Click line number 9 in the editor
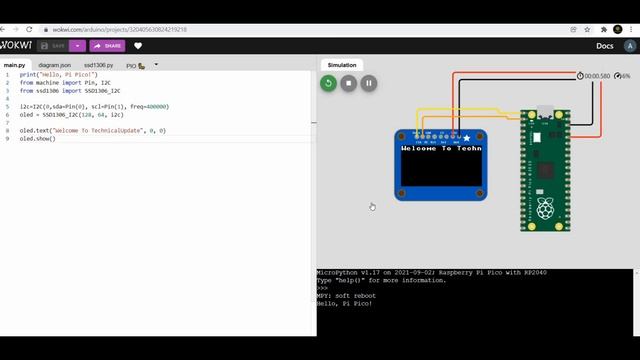 7,139
